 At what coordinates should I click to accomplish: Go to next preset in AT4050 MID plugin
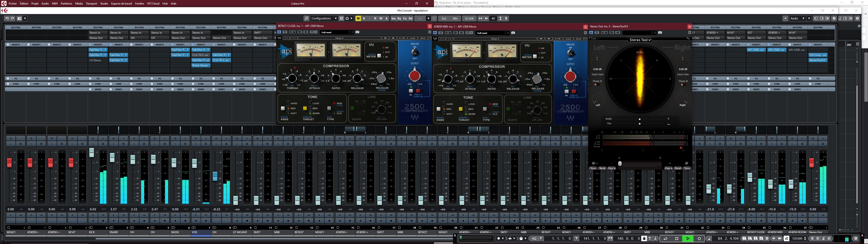click(x=549, y=39)
